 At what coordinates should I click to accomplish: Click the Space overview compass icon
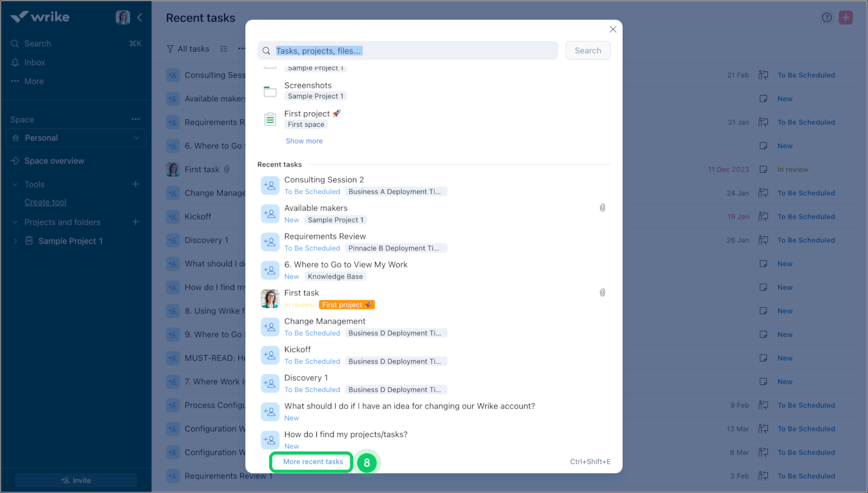tap(15, 160)
